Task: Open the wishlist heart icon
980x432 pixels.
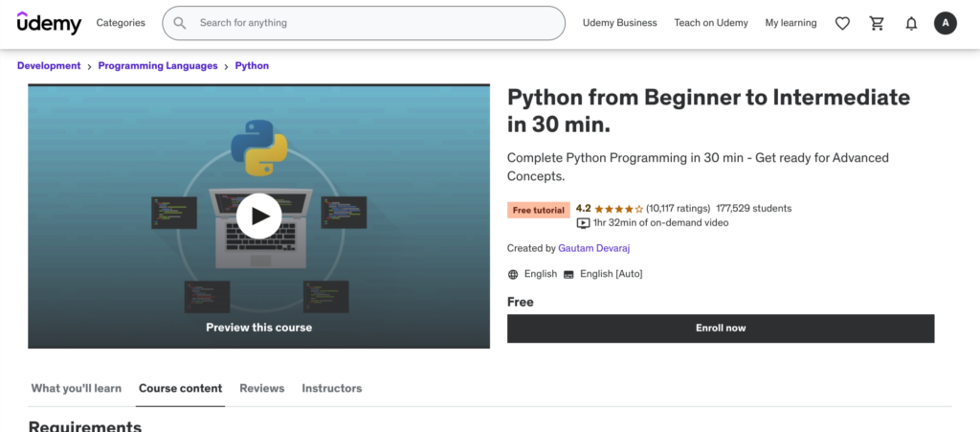Action: tap(842, 23)
